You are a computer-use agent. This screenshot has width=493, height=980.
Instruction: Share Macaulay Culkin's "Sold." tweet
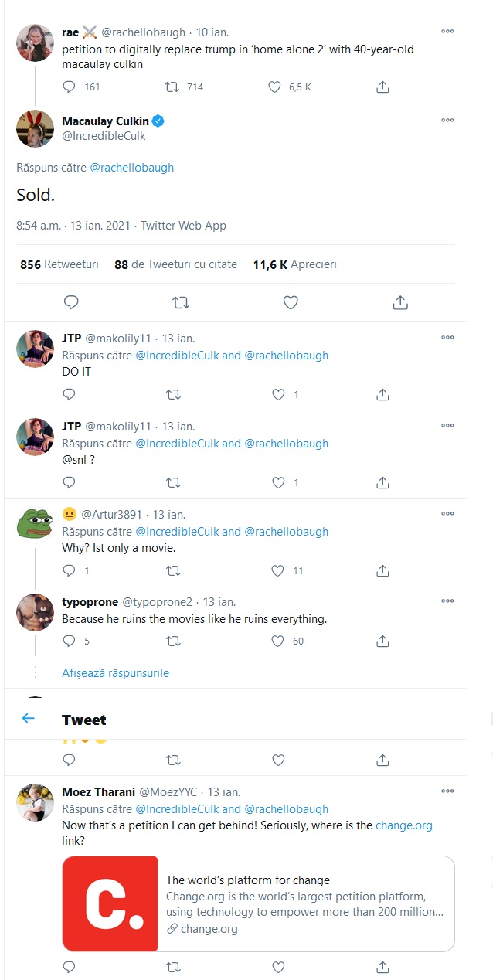click(x=400, y=302)
